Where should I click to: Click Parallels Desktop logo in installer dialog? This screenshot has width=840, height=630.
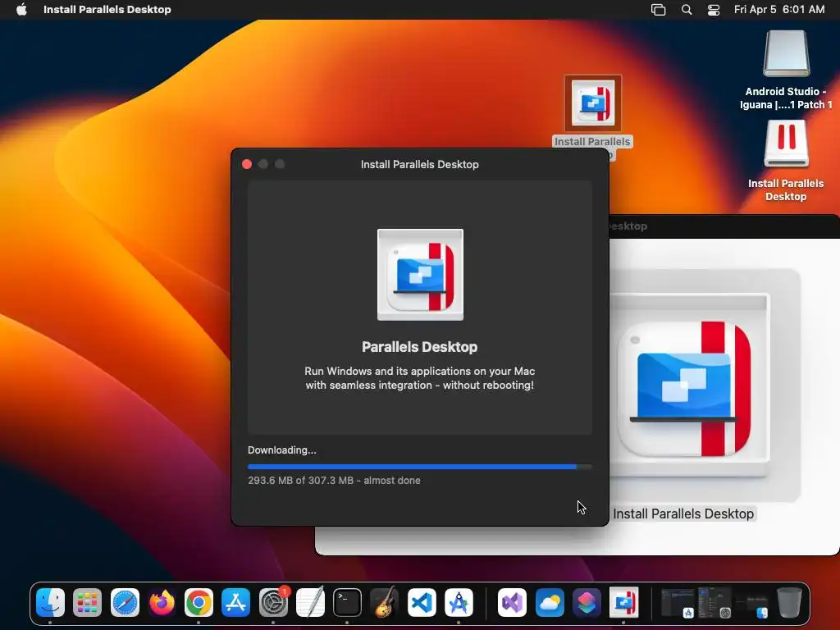click(420, 275)
